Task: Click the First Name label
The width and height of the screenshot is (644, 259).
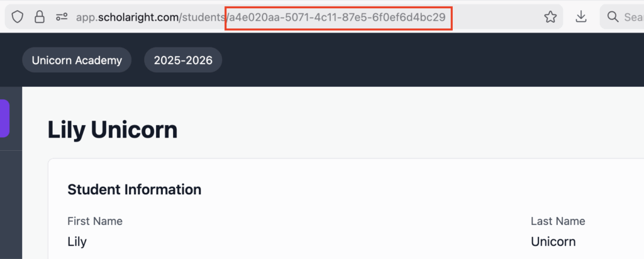Action: (x=94, y=221)
